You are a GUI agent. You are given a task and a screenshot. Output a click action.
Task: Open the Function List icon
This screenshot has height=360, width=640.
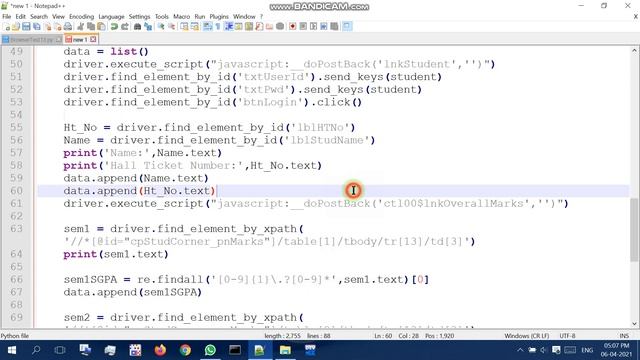click(259, 27)
